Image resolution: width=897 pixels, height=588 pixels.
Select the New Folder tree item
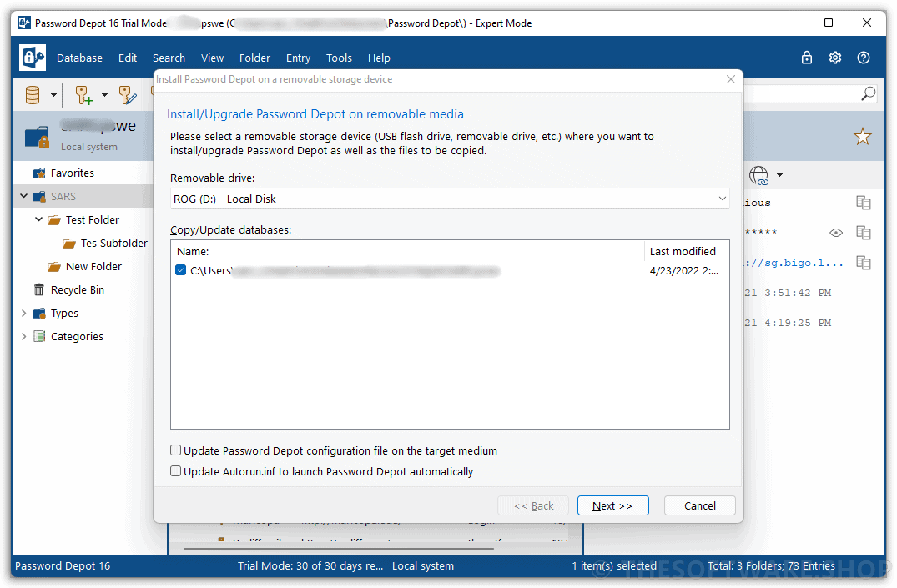click(x=93, y=267)
